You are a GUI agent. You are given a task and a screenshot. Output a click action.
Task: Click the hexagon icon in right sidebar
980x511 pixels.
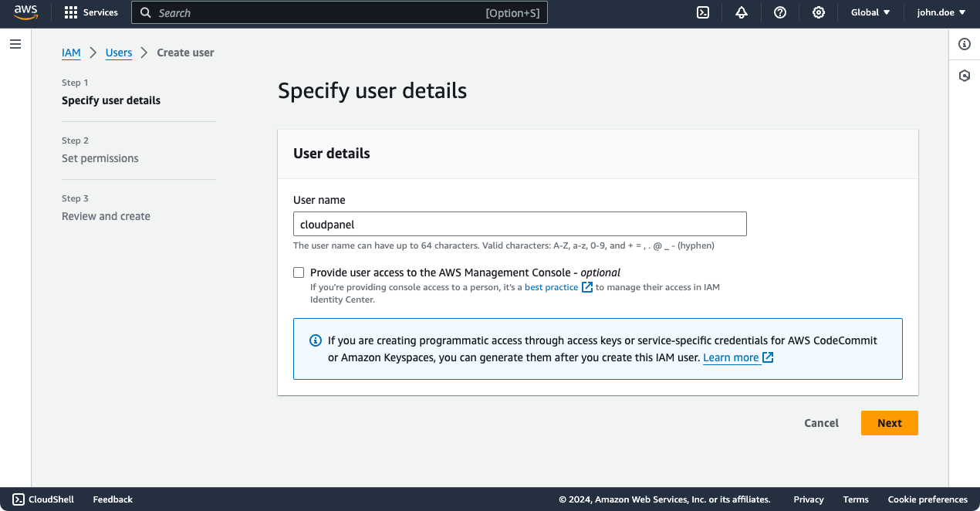(965, 76)
